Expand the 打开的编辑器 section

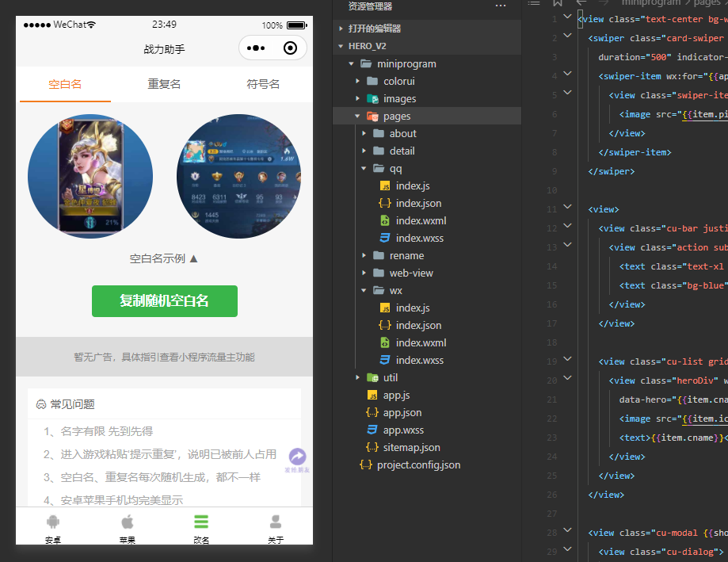[341, 29]
